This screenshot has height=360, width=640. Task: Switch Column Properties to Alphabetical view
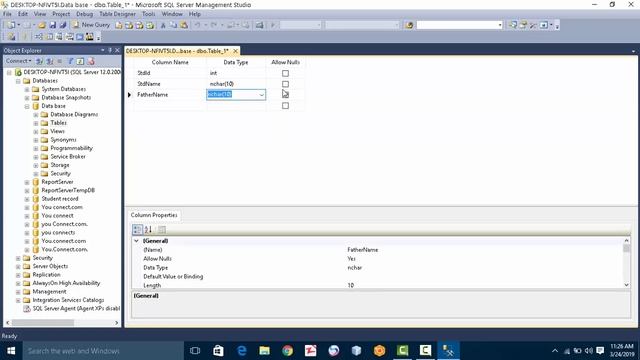pyautogui.click(x=148, y=229)
